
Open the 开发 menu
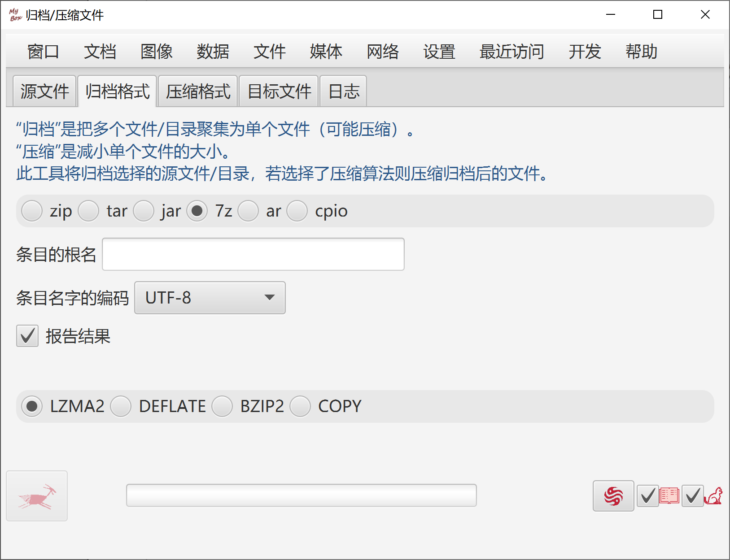tap(584, 52)
